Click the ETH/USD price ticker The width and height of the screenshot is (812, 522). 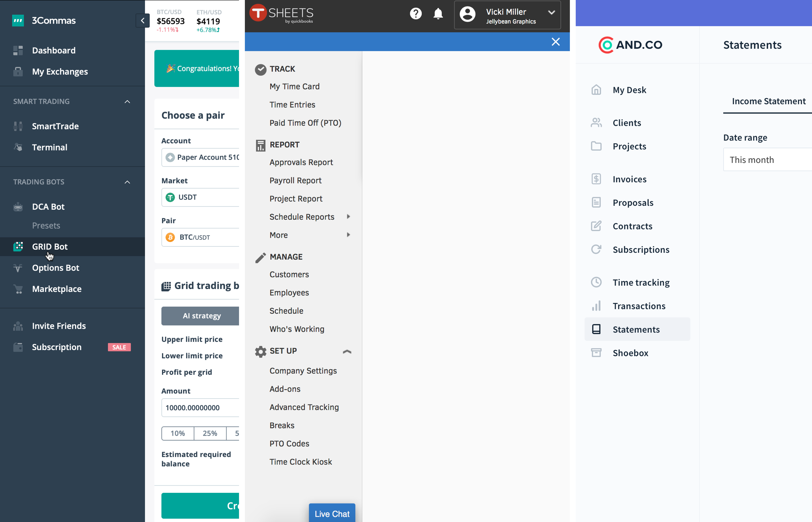tap(209, 21)
